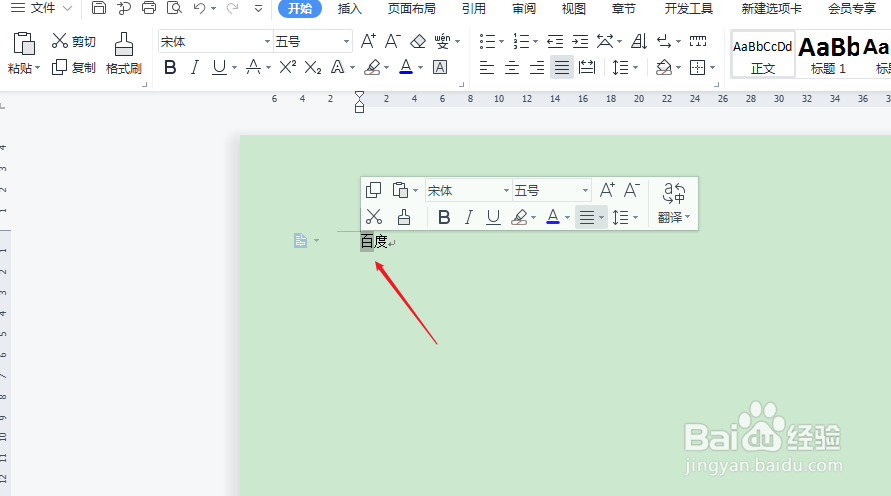Expand bullet list options dropdown
Screen dimensions: 891x496
tap(501, 41)
